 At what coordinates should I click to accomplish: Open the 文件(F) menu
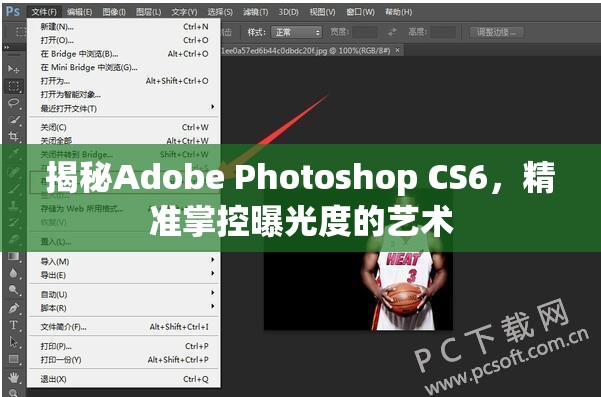tap(44, 12)
